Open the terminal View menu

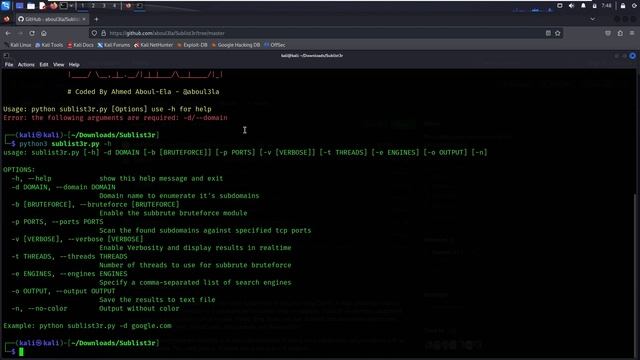point(58,64)
